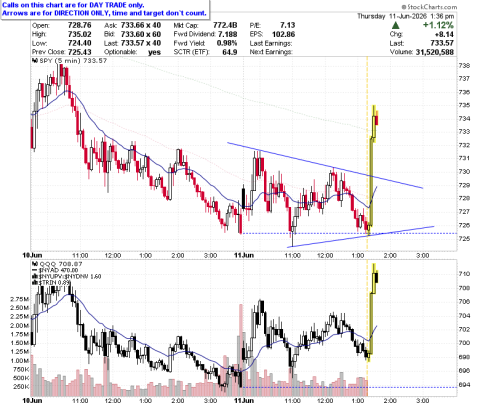Click the candlestick icon beside SPY label
The width and height of the screenshot is (480, 406).
point(34,61)
